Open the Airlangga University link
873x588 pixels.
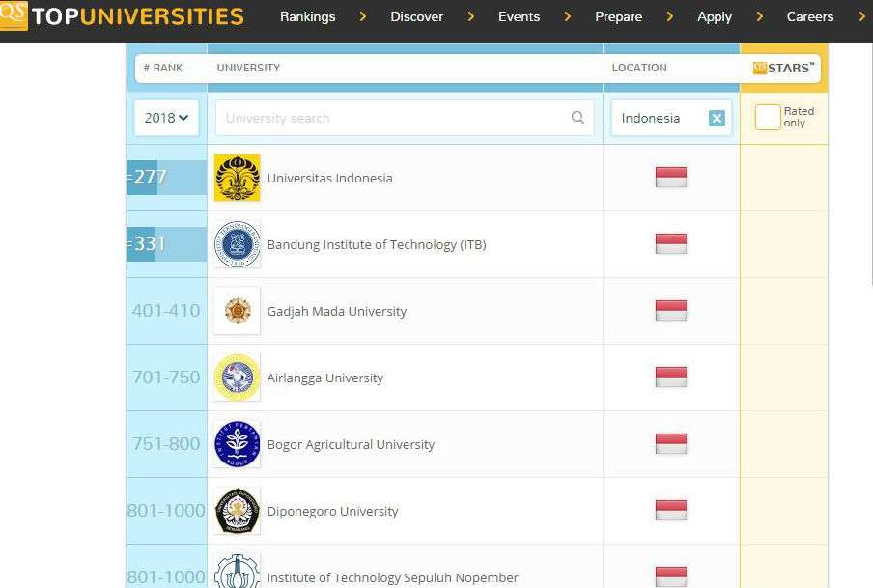(x=325, y=378)
